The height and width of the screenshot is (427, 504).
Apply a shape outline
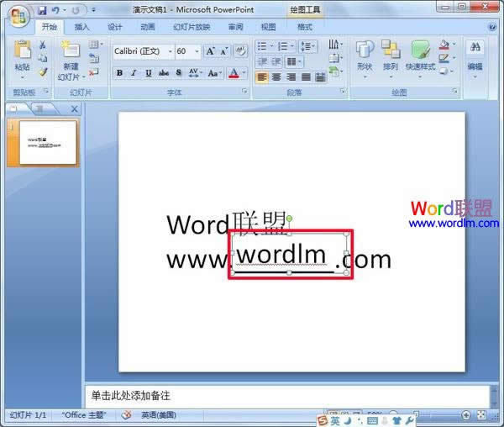444,58
